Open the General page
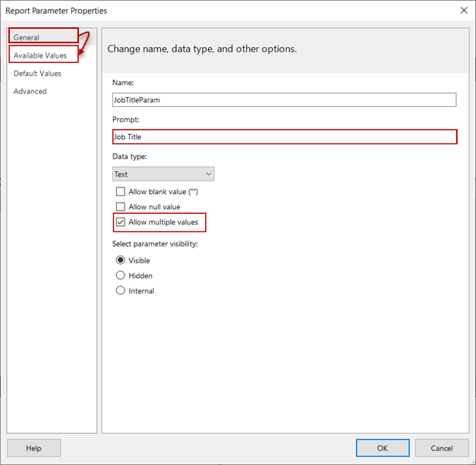The width and height of the screenshot is (476, 465). (27, 37)
